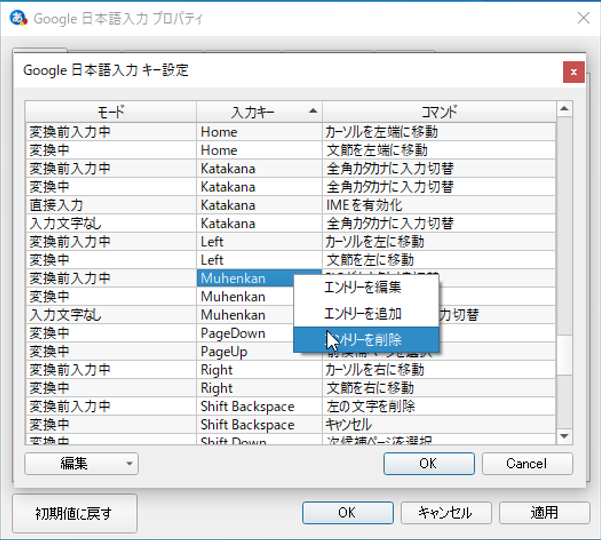Viewport: 601px width, 540px height.
Task: Select エントリーを削除 in context menu
Action: (366, 340)
